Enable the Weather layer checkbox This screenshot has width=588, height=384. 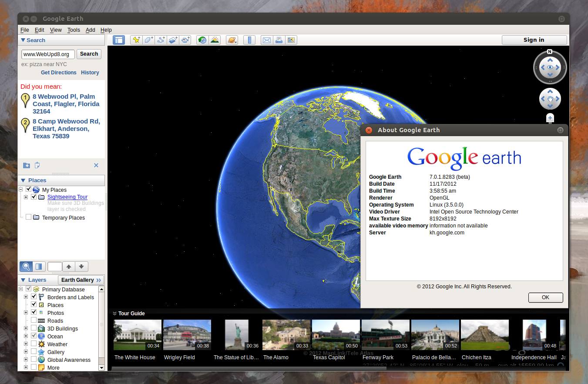tap(34, 344)
